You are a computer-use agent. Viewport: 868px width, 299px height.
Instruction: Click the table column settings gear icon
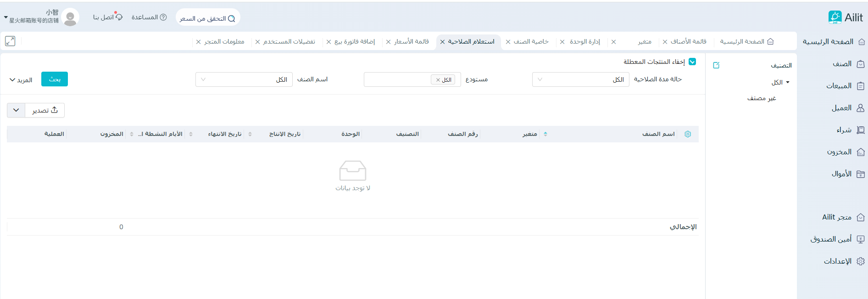click(x=688, y=134)
